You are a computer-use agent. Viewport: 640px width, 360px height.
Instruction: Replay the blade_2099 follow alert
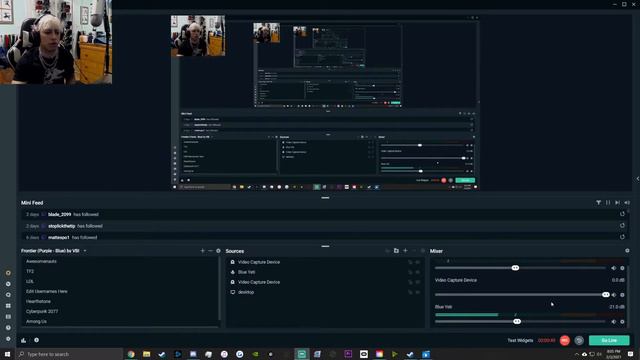click(622, 214)
